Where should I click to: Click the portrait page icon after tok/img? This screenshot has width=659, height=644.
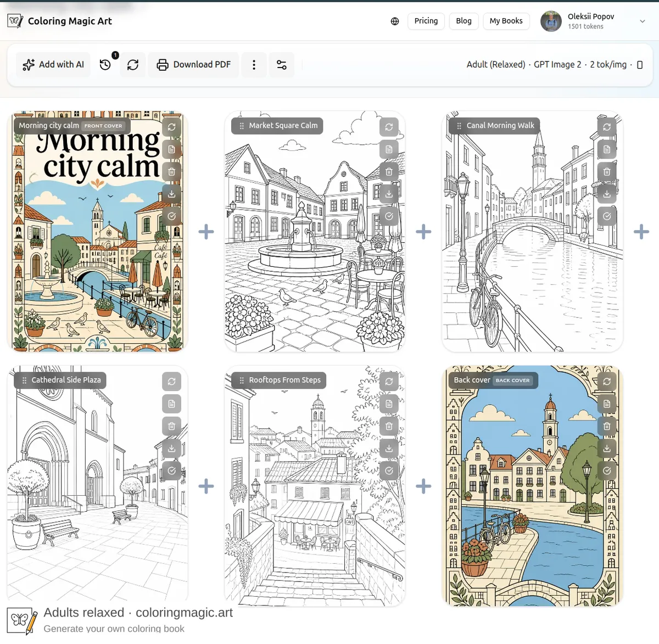[x=640, y=65]
